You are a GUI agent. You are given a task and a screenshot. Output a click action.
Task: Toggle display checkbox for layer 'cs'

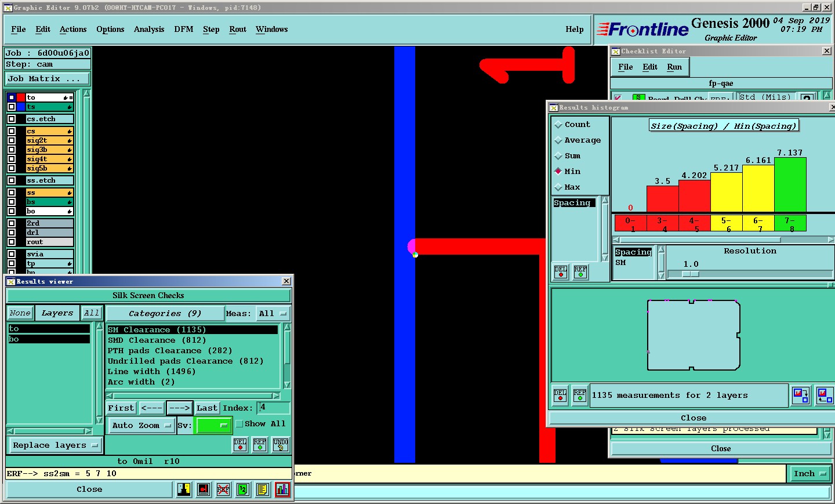point(12,131)
